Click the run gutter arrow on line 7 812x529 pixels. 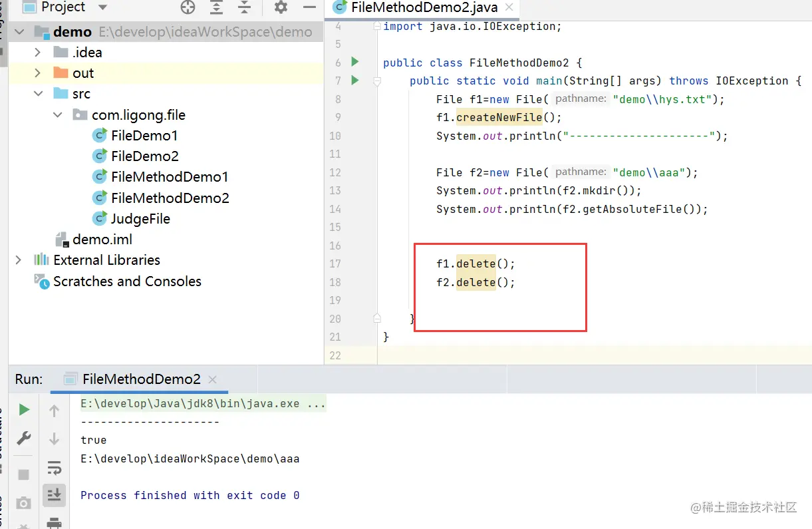[x=354, y=81]
